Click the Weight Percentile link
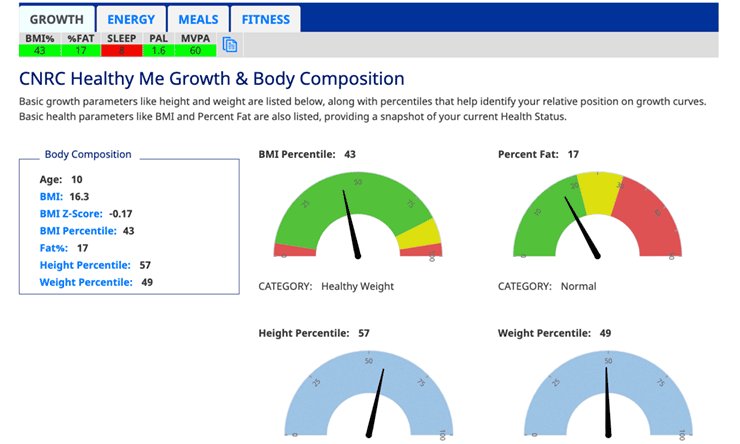Screen dimensions: 740x444 point(85,282)
